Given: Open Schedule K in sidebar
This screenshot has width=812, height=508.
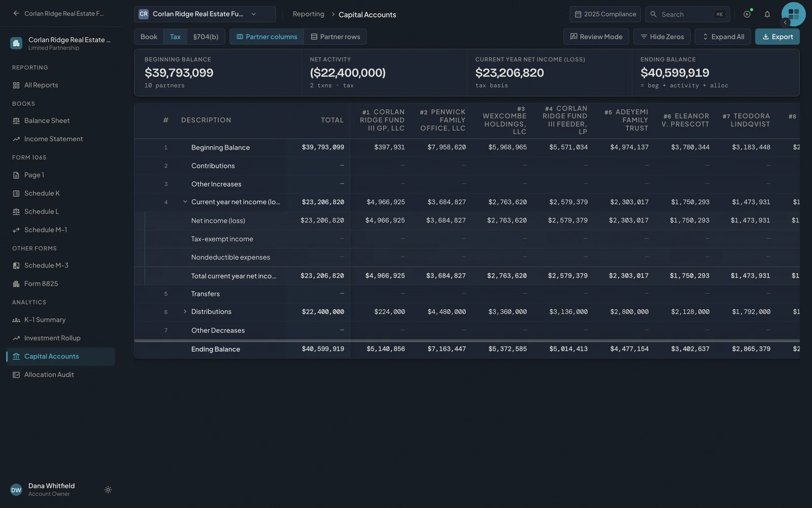Looking at the screenshot, I should pos(60,194).
